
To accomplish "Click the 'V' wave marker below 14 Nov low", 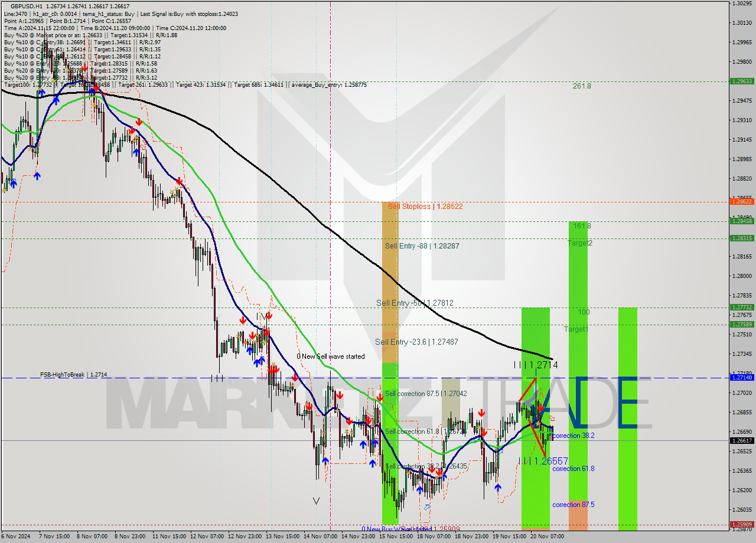I will coord(316,501).
